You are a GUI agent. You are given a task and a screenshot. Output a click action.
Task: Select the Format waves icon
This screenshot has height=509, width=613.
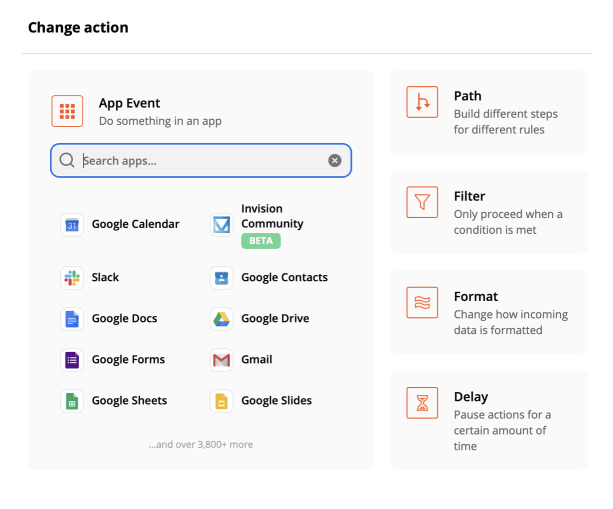(422, 303)
